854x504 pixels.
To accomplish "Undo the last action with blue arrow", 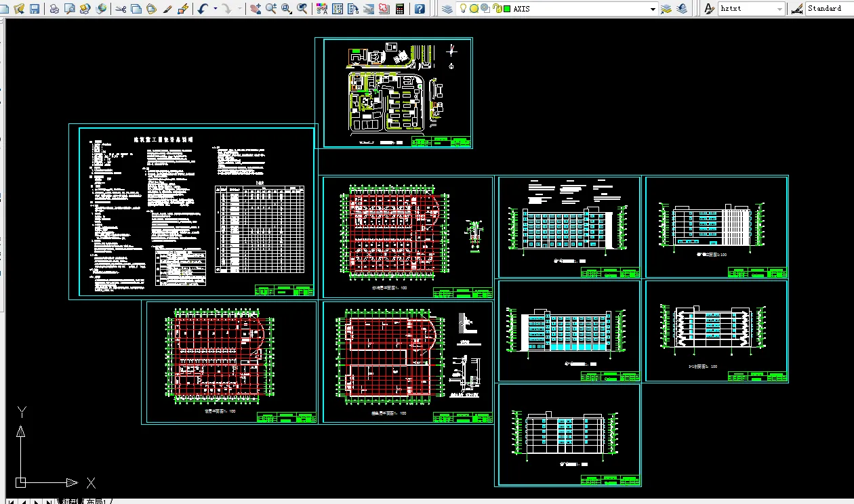I will point(203,9).
